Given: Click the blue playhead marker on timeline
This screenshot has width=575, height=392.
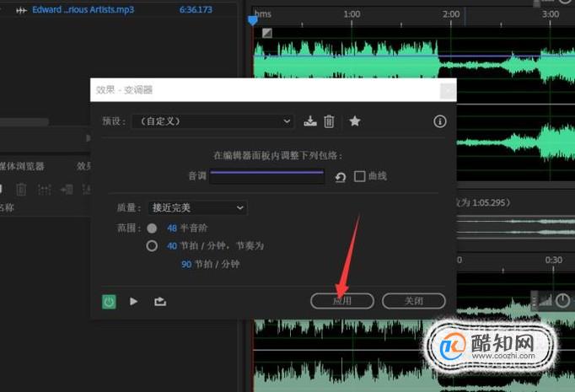Looking at the screenshot, I should [x=253, y=20].
